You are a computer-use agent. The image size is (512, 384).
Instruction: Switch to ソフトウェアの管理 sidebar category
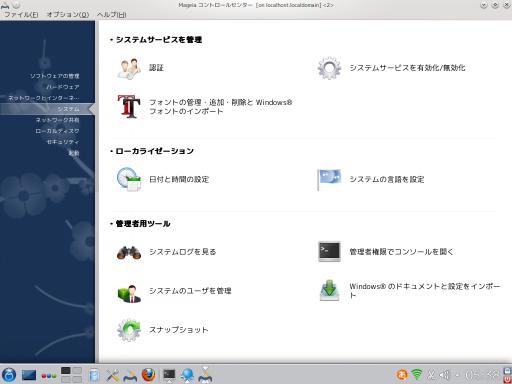click(x=55, y=76)
